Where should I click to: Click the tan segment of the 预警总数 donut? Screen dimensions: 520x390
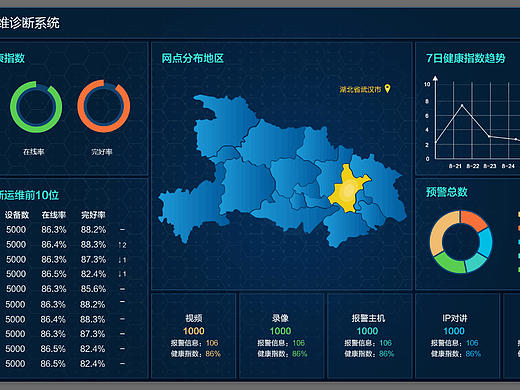(x=441, y=232)
